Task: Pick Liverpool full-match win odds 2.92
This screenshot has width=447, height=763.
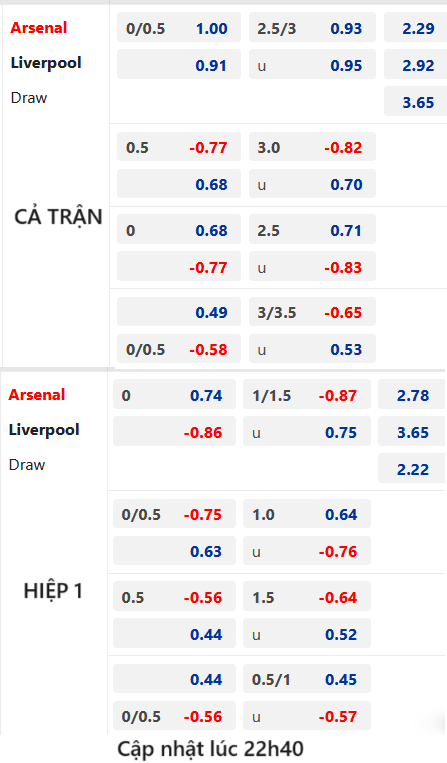Action: click(x=416, y=64)
